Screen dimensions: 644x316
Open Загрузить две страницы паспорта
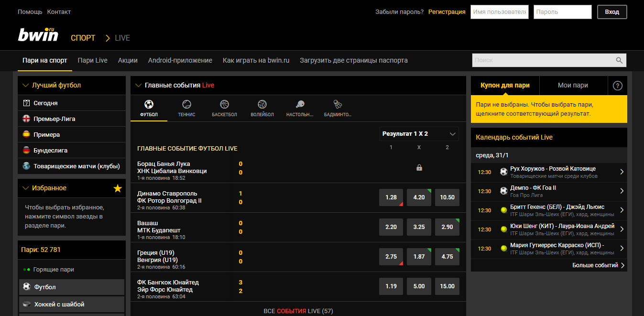pyautogui.click(x=354, y=60)
